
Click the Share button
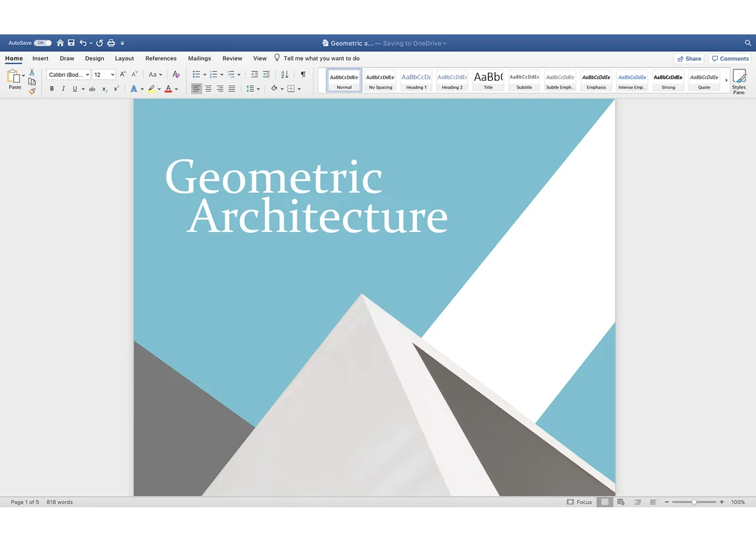(x=689, y=59)
